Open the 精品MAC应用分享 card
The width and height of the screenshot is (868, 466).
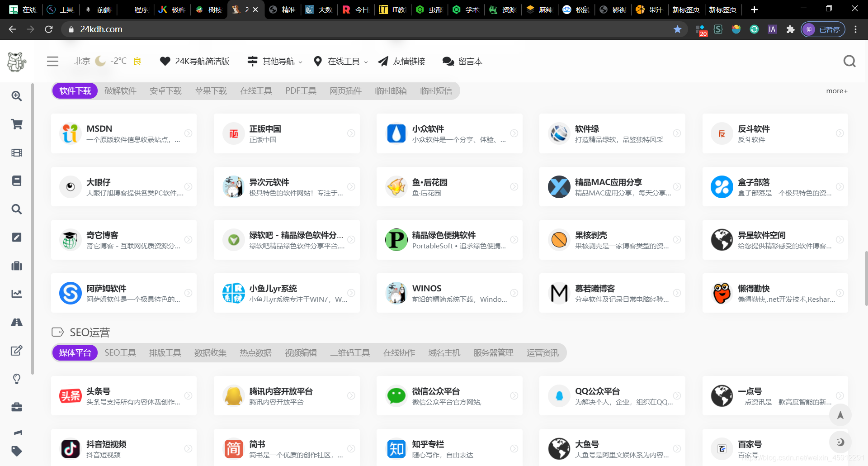612,186
